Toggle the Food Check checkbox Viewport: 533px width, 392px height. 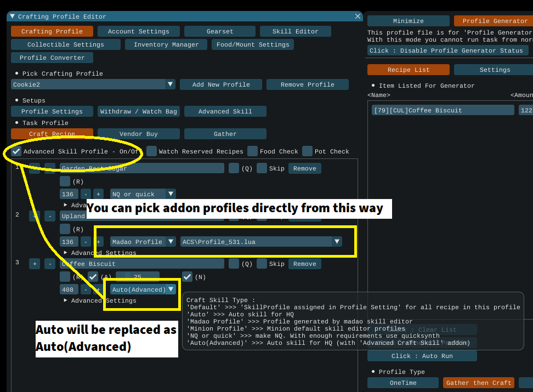pyautogui.click(x=252, y=151)
